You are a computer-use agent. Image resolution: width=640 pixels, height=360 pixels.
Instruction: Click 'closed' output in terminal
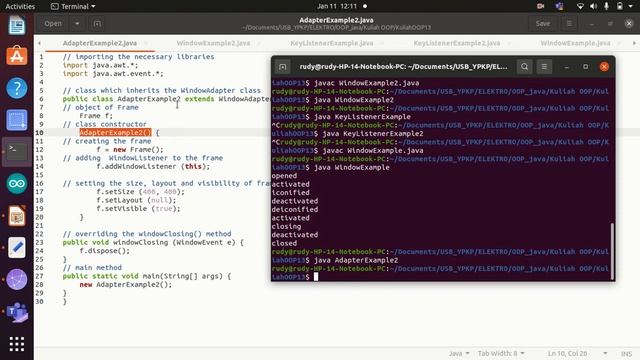(284, 243)
